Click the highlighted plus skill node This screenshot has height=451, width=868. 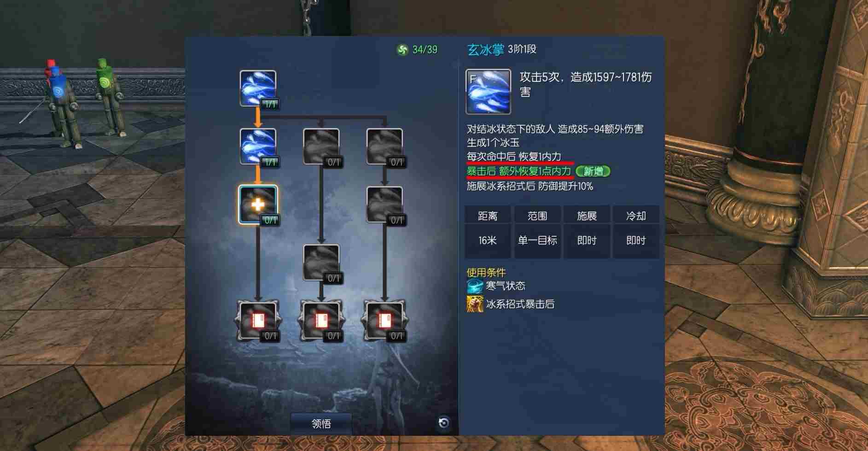258,205
